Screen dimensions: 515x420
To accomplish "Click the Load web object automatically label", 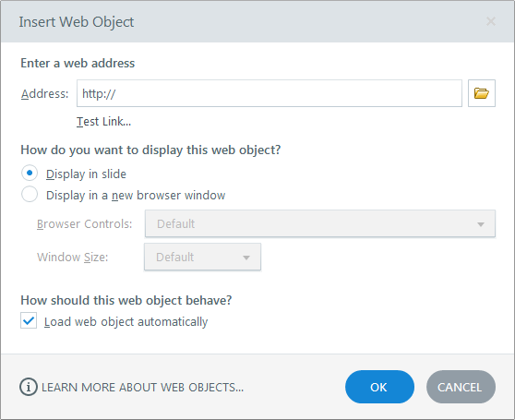I will 126,322.
